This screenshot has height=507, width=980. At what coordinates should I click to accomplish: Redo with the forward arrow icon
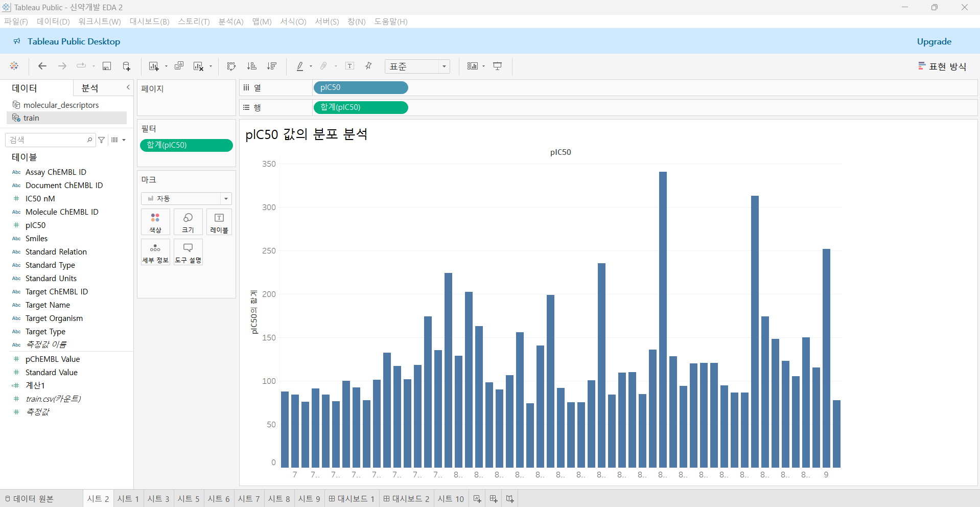click(62, 66)
